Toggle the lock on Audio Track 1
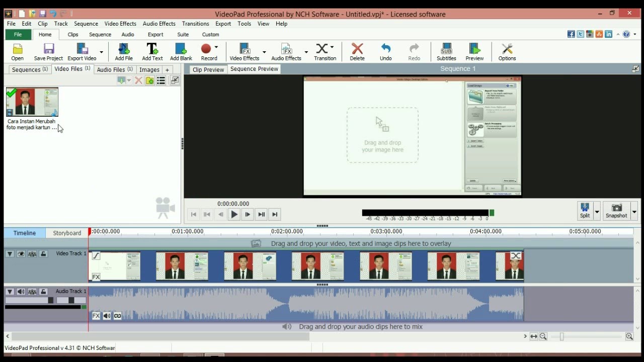Screen dimensions: 644x362 pyautogui.click(x=44, y=292)
